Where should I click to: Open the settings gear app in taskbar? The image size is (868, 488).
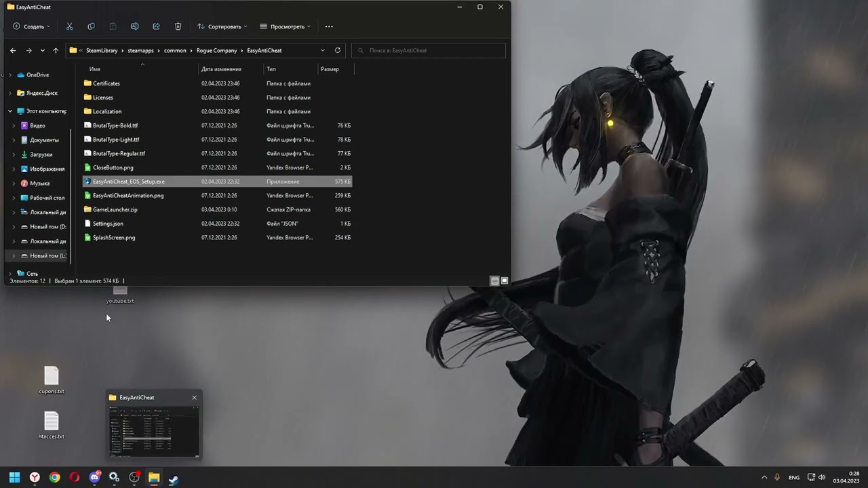tap(114, 477)
